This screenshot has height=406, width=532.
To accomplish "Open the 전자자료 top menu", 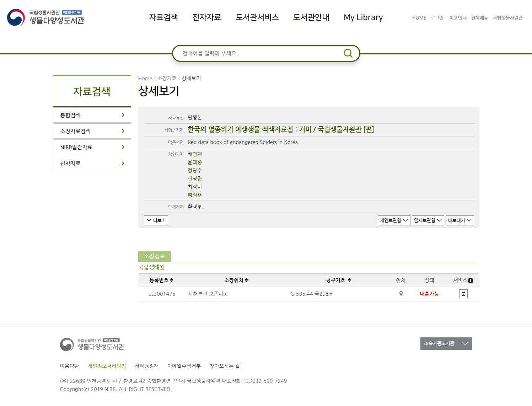I will [x=206, y=17].
